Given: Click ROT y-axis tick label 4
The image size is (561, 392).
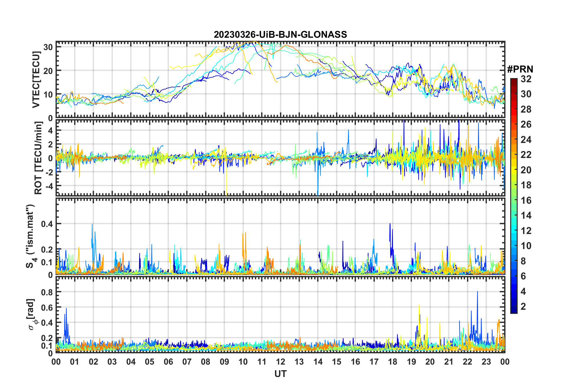Looking at the screenshot, I should [x=51, y=131].
